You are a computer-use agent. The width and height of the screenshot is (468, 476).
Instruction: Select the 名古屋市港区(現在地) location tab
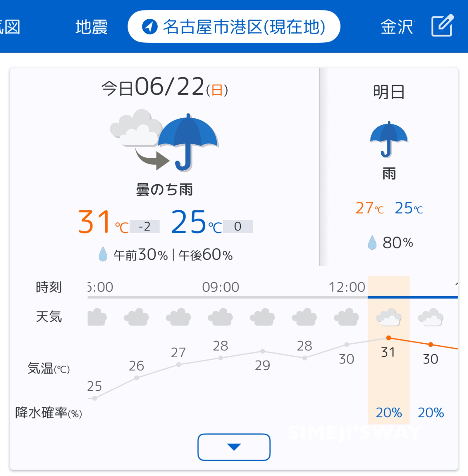pos(234,27)
